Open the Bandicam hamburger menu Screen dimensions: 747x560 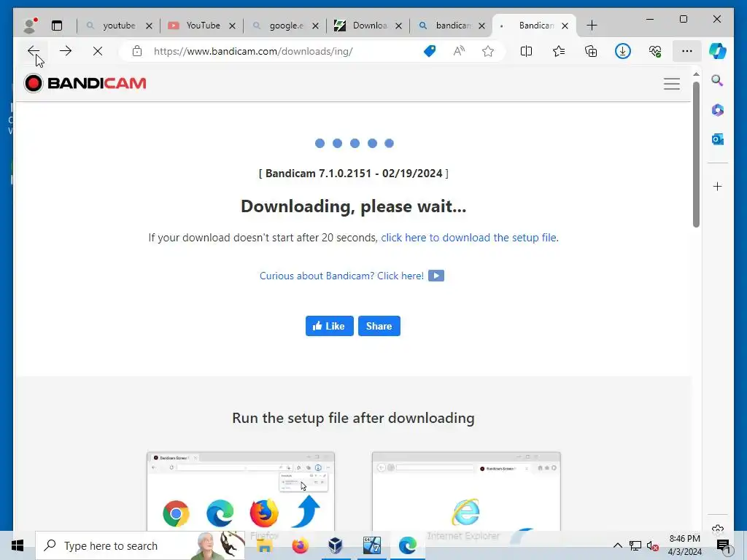click(672, 84)
